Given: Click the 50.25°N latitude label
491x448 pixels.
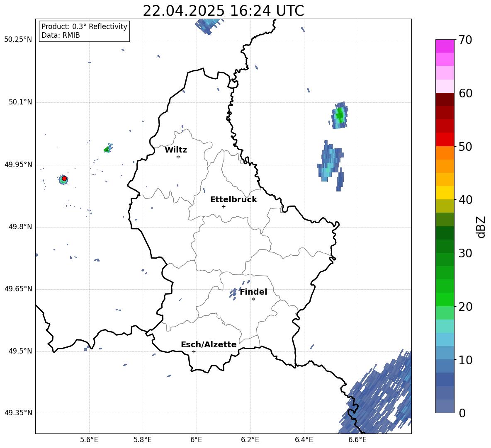Looking at the screenshot, I should (18, 40).
